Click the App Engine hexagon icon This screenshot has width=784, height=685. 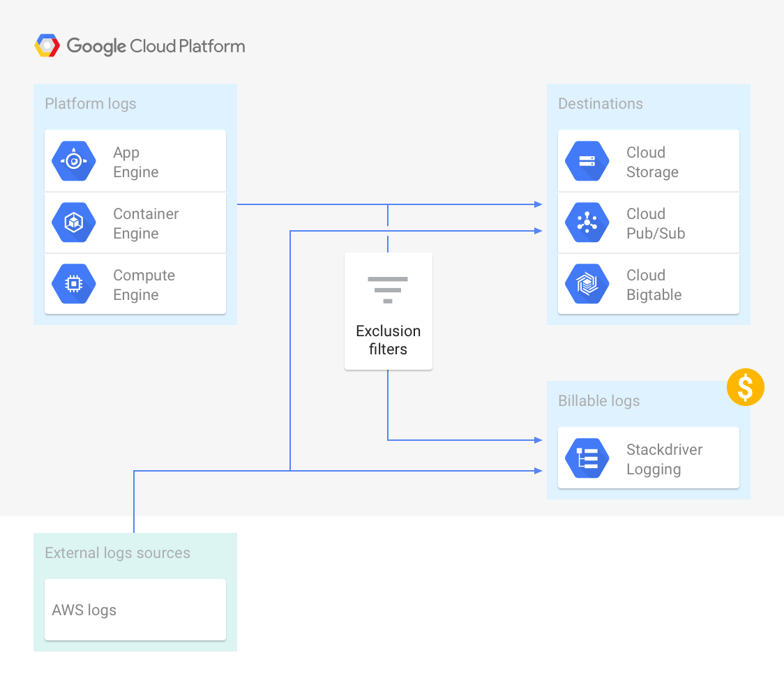[x=74, y=161]
